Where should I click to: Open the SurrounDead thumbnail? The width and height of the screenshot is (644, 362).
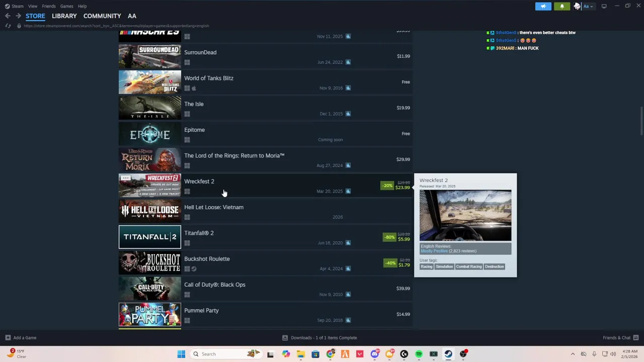[149, 56]
